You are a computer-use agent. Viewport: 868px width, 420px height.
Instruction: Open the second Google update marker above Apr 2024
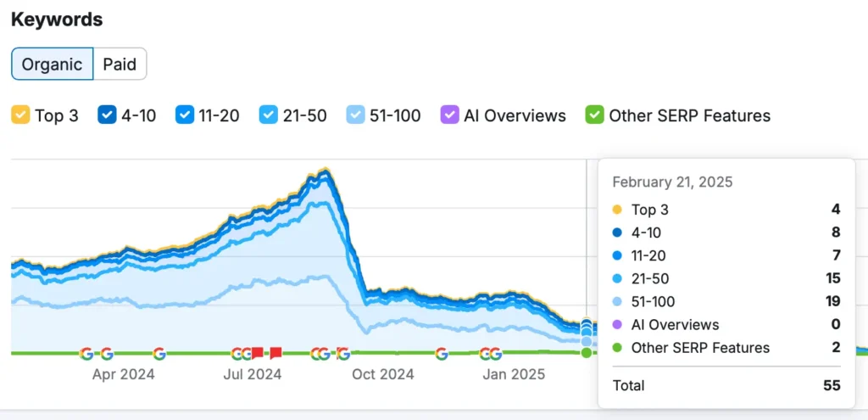(x=107, y=354)
